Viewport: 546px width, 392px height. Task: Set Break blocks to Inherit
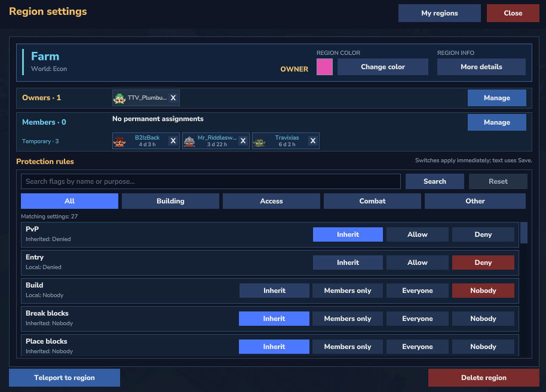pos(274,319)
